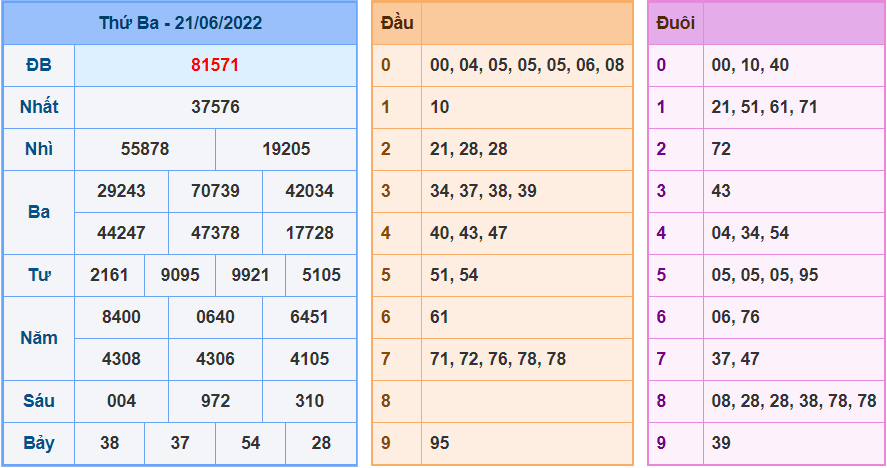Select Đầu row 6 value 61

439,317
